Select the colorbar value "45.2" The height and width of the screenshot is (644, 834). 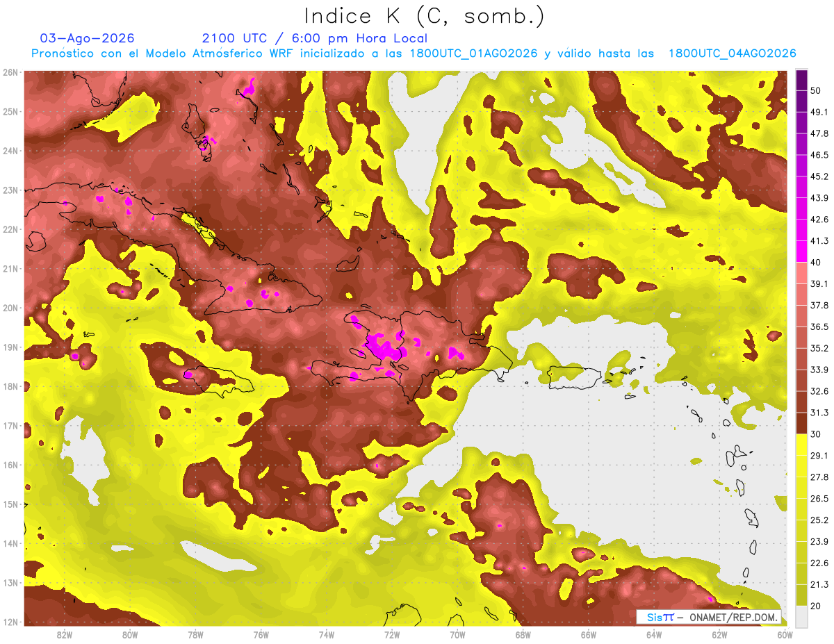pos(819,176)
